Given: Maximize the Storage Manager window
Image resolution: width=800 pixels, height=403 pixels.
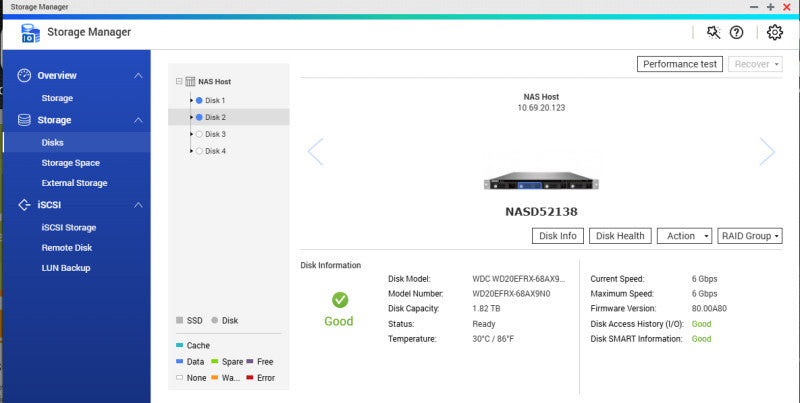Looking at the screenshot, I should click(x=770, y=7).
